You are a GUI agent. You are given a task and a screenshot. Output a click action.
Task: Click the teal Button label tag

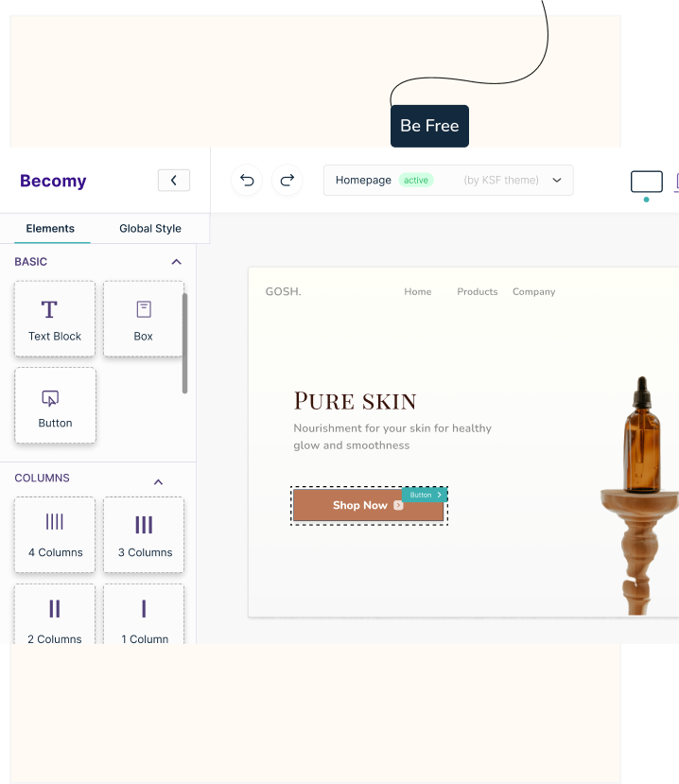pos(425,495)
